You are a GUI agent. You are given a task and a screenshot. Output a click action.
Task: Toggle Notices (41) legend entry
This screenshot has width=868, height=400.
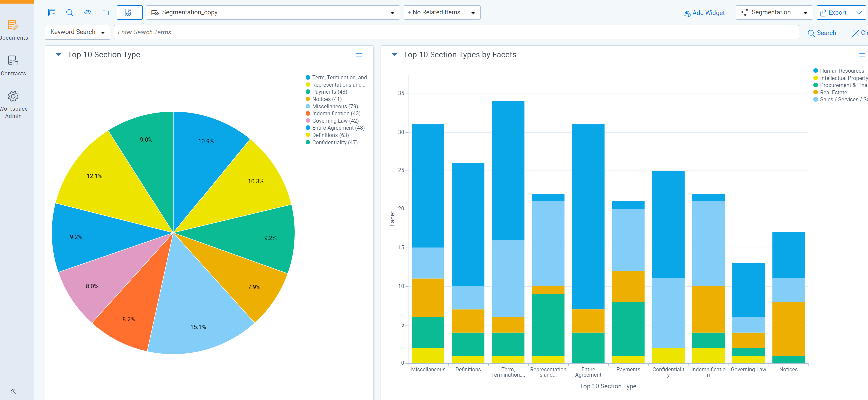click(324, 99)
